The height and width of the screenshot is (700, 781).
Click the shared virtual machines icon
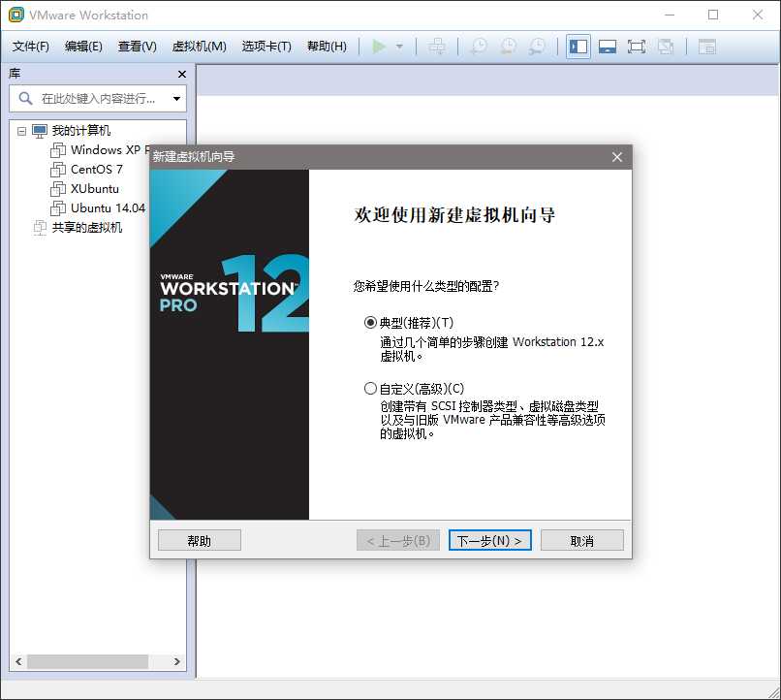[x=40, y=227]
